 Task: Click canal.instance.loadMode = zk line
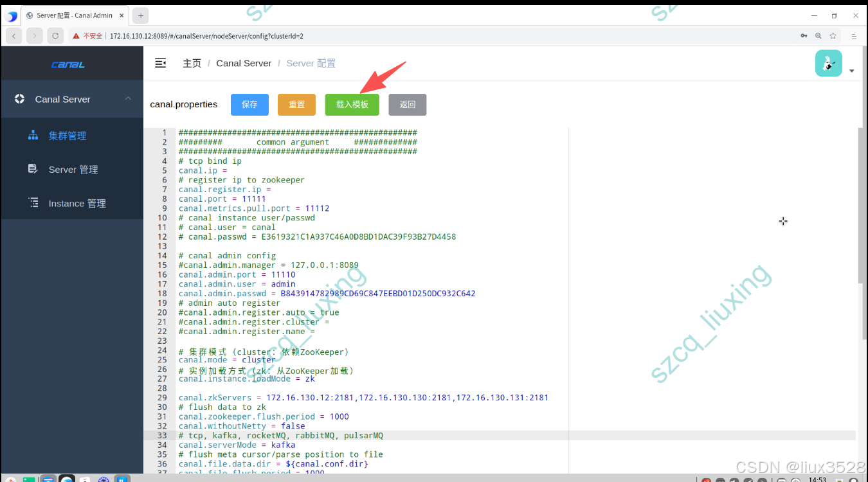(x=247, y=379)
